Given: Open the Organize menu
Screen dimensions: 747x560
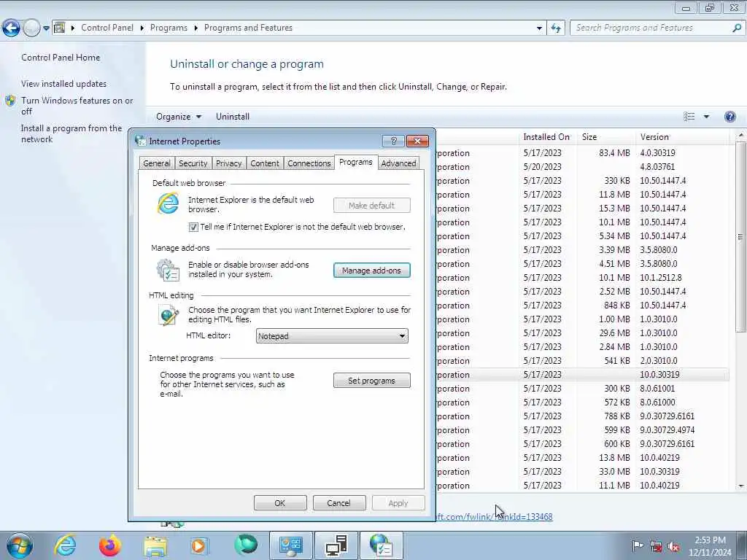Looking at the screenshot, I should click(x=179, y=117).
